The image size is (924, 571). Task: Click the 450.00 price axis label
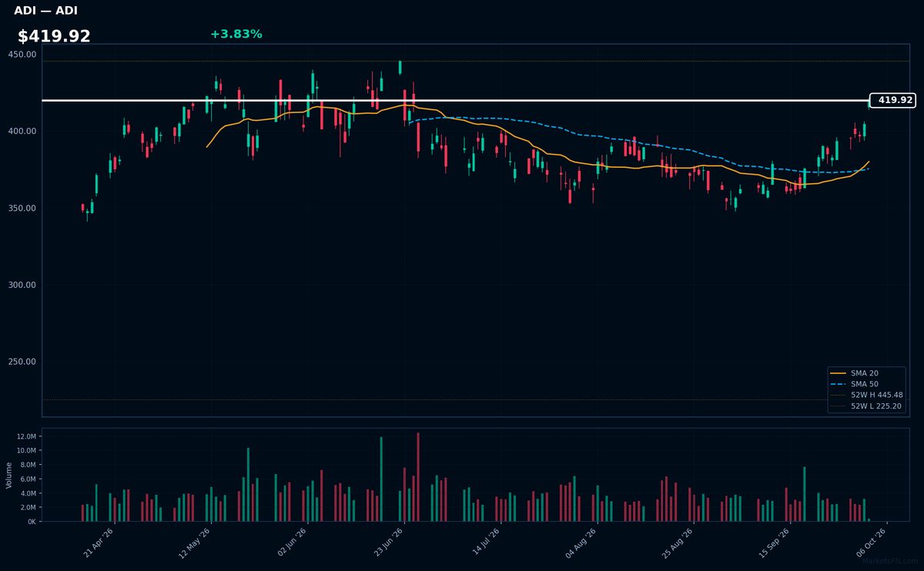(22, 55)
